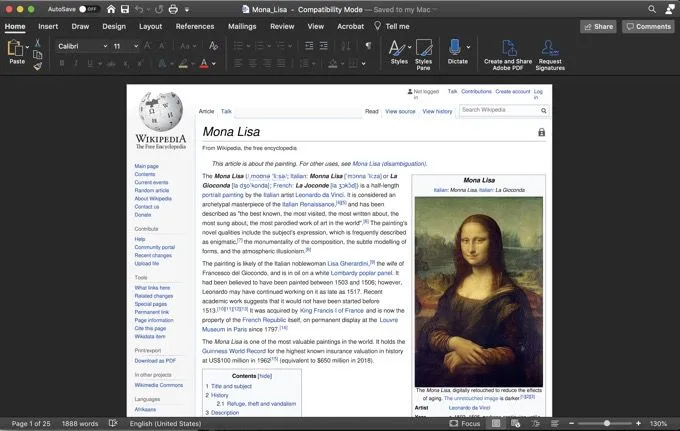Expand the Paste options arrow
Image resolution: width=680 pixels, height=431 pixels.
pos(27,47)
